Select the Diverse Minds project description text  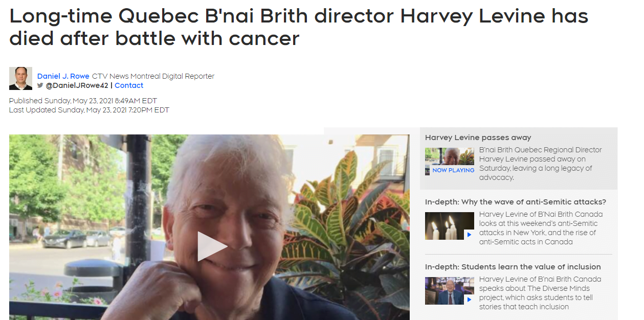(540, 293)
